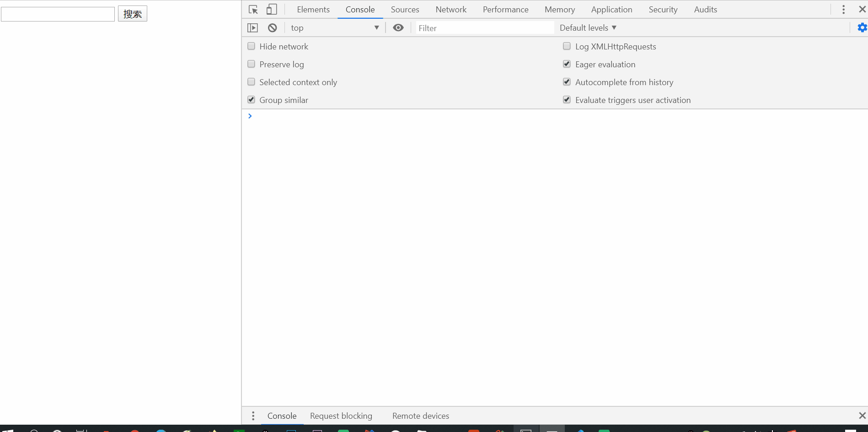Enable Selected context only checkbox
This screenshot has height=432, width=868.
click(251, 82)
